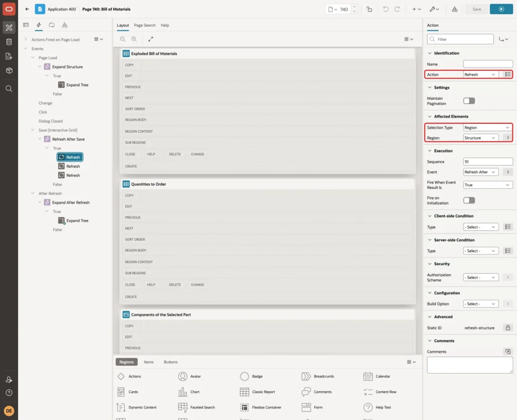Open Team Development icon in sidebar
This screenshot has height=420, width=517.
(9, 57)
